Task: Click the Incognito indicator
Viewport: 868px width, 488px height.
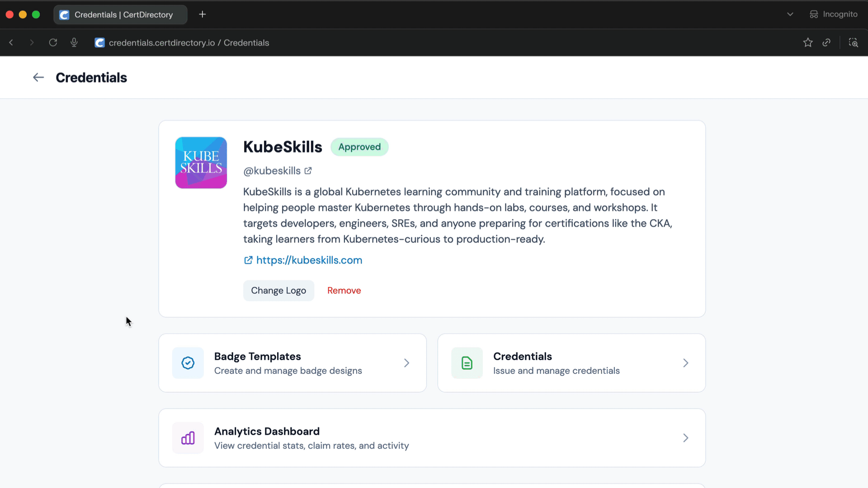Action: pyautogui.click(x=833, y=14)
